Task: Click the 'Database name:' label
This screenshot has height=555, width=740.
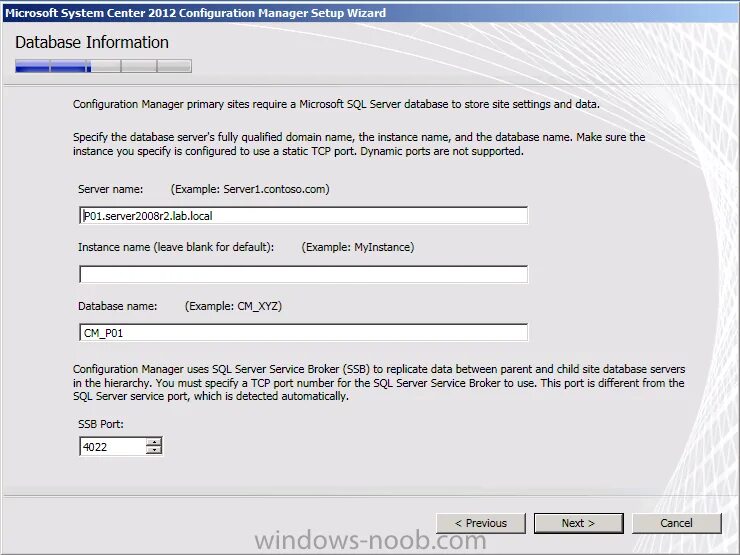Action: click(x=118, y=306)
